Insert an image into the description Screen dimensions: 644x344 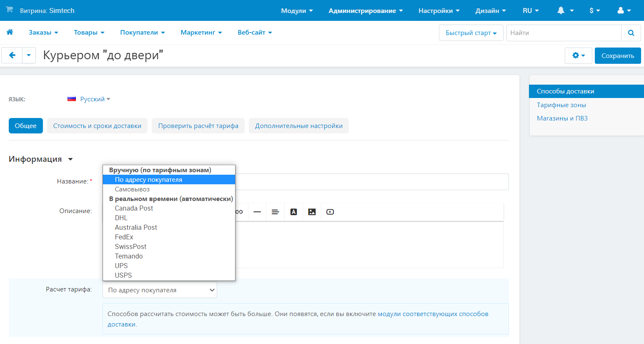click(312, 212)
